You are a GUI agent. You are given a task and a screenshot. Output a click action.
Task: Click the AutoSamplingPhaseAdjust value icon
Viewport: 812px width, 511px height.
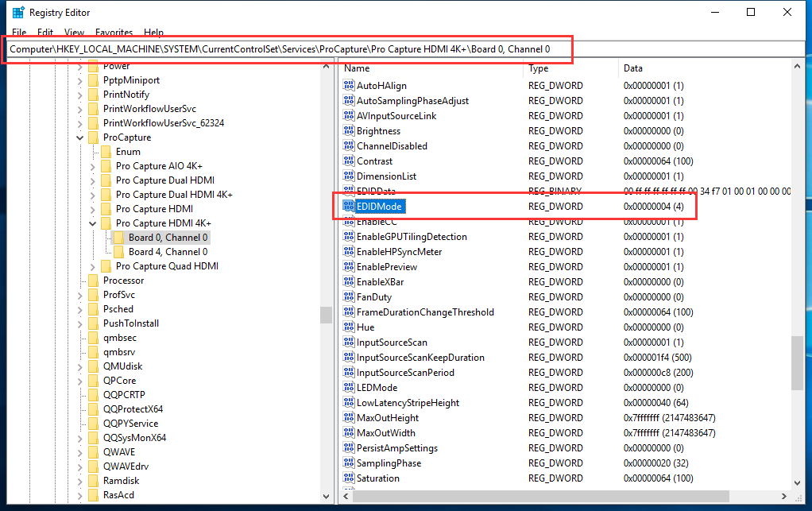[x=349, y=100]
